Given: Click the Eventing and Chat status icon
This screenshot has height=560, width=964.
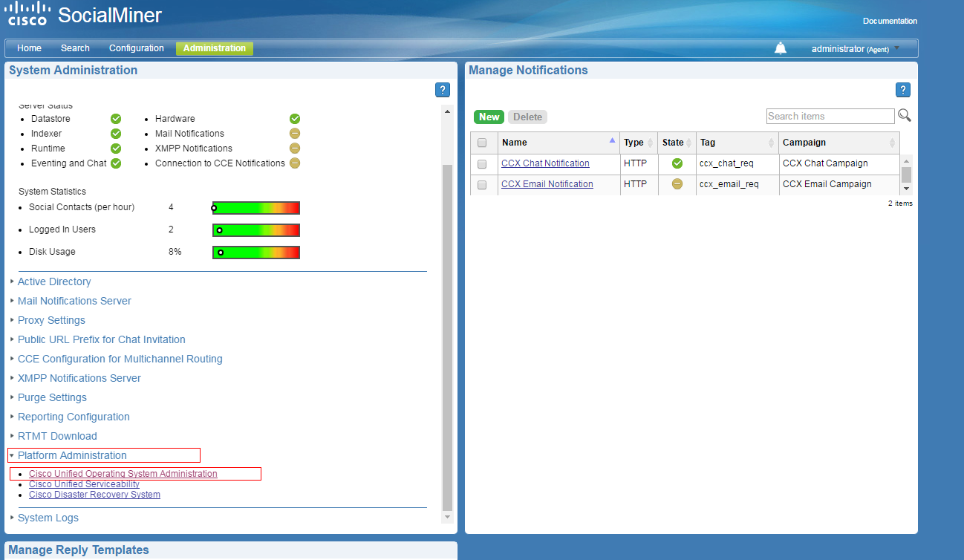Looking at the screenshot, I should (x=116, y=163).
